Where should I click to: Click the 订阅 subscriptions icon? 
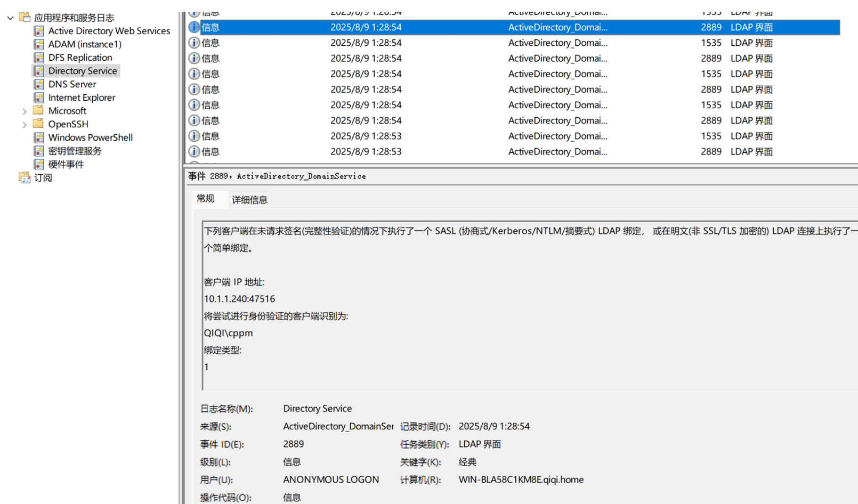25,177
